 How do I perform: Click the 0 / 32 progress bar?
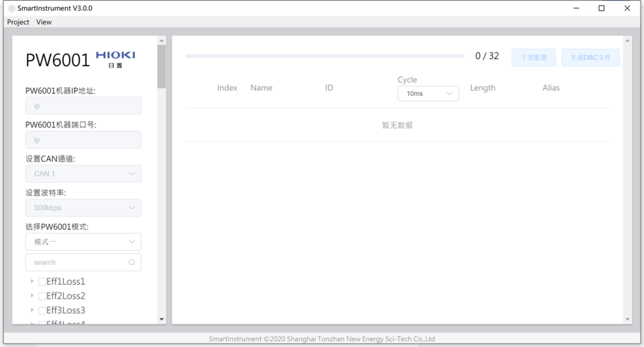pos(324,56)
